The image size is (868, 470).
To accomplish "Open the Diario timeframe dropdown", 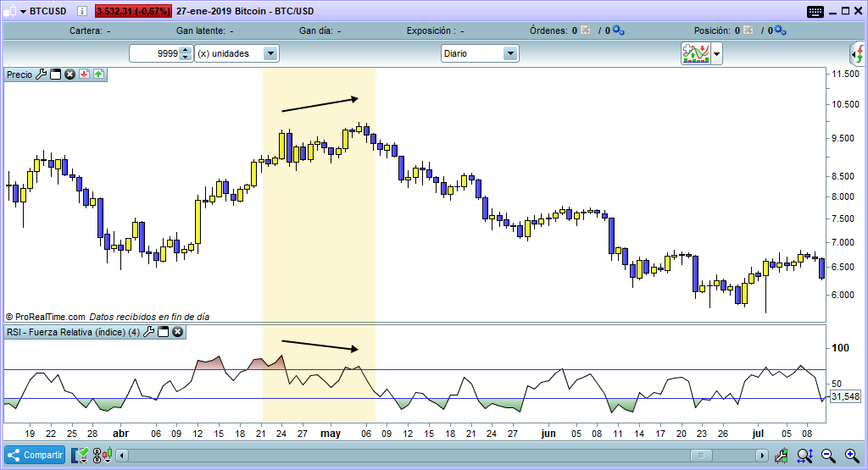I will 510,53.
